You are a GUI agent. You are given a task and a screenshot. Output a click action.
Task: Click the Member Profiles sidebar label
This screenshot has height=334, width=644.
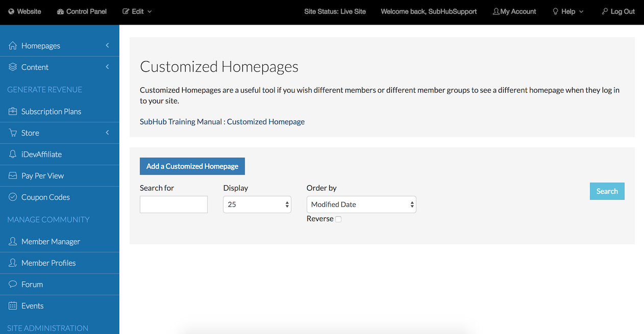pyautogui.click(x=48, y=263)
